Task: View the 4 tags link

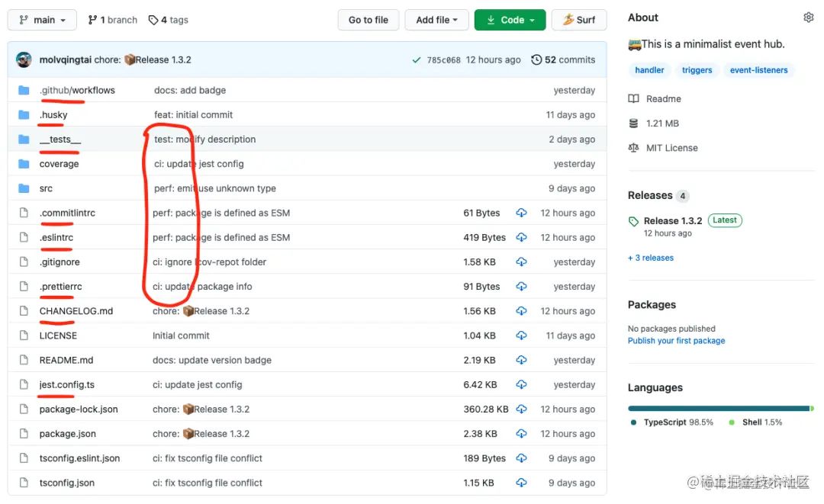Action: click(x=168, y=20)
